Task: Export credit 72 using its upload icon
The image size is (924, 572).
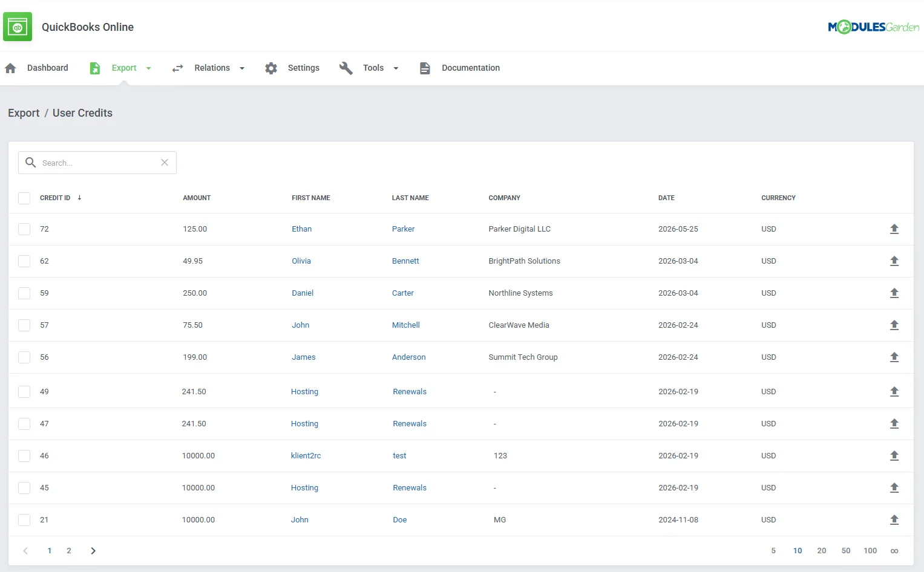Action: click(894, 229)
